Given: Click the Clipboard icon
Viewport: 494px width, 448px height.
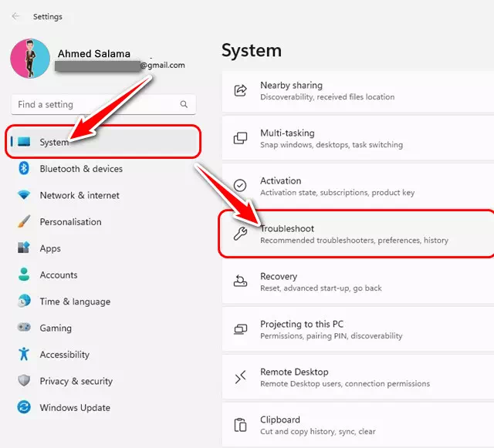Looking at the screenshot, I should click(240, 425).
